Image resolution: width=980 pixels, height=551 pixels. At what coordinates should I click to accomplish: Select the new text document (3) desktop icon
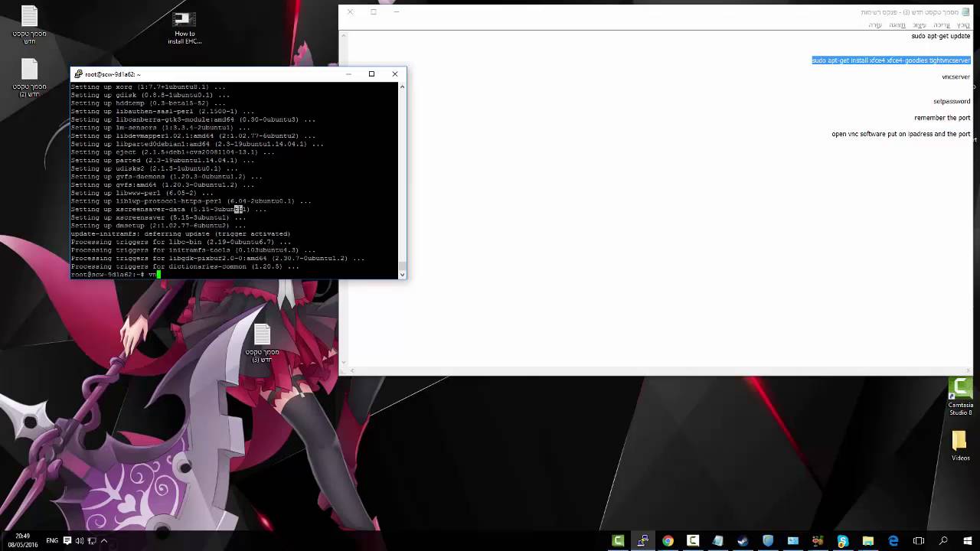262,344
